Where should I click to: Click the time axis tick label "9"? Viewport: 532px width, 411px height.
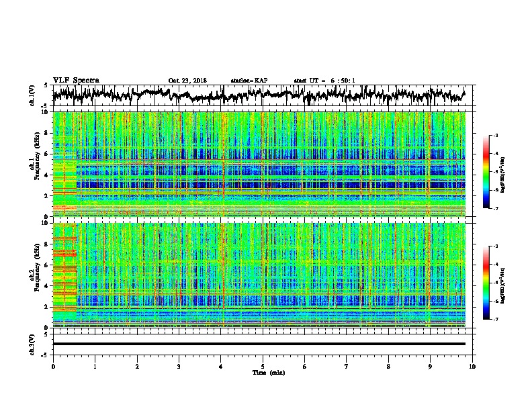(x=430, y=367)
